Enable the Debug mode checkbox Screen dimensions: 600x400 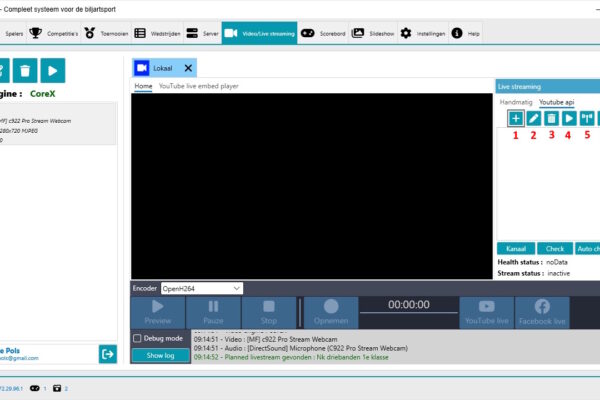point(137,338)
